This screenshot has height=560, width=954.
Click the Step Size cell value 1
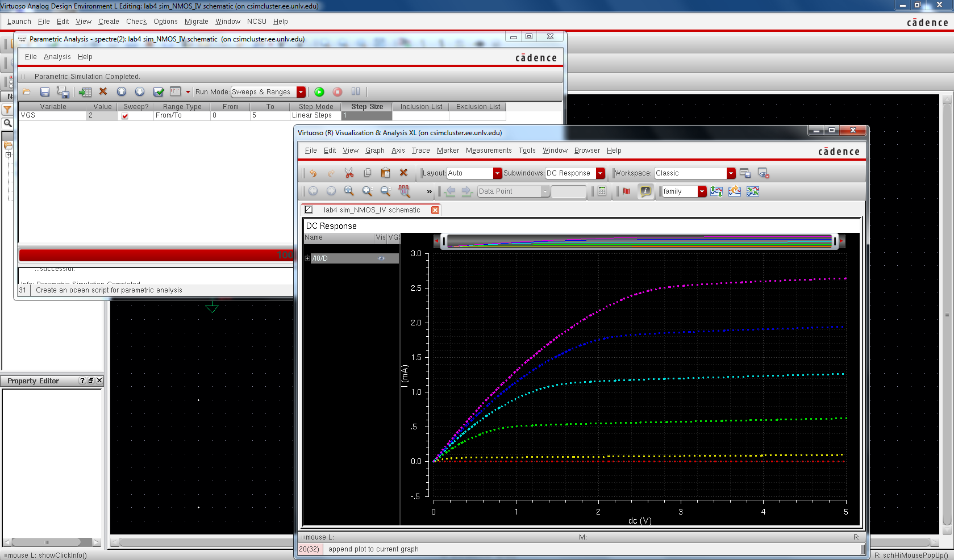pos(367,115)
